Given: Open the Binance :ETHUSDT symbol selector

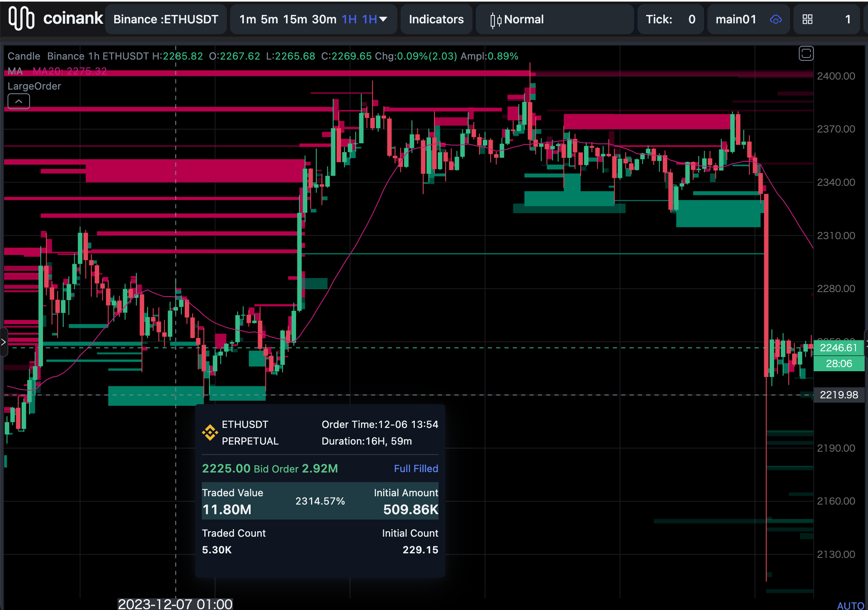Looking at the screenshot, I should pyautogui.click(x=166, y=20).
